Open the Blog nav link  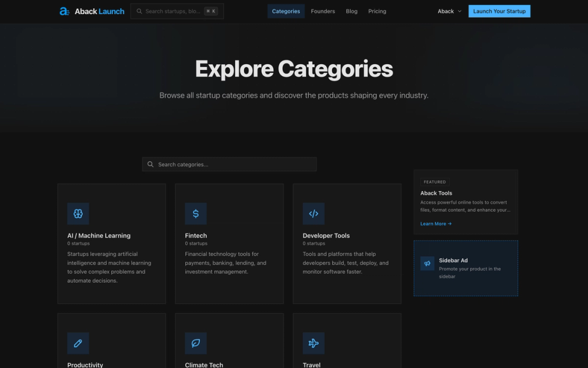[x=352, y=11]
